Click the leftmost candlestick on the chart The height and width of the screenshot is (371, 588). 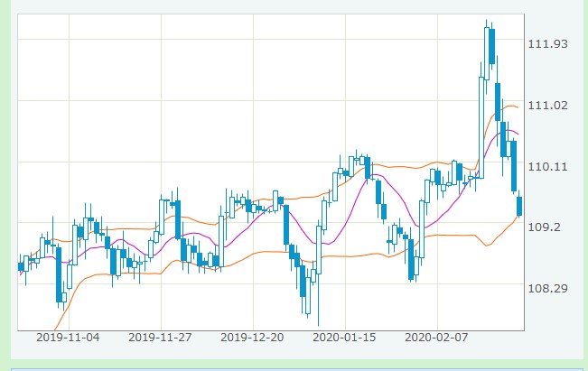click(x=21, y=266)
